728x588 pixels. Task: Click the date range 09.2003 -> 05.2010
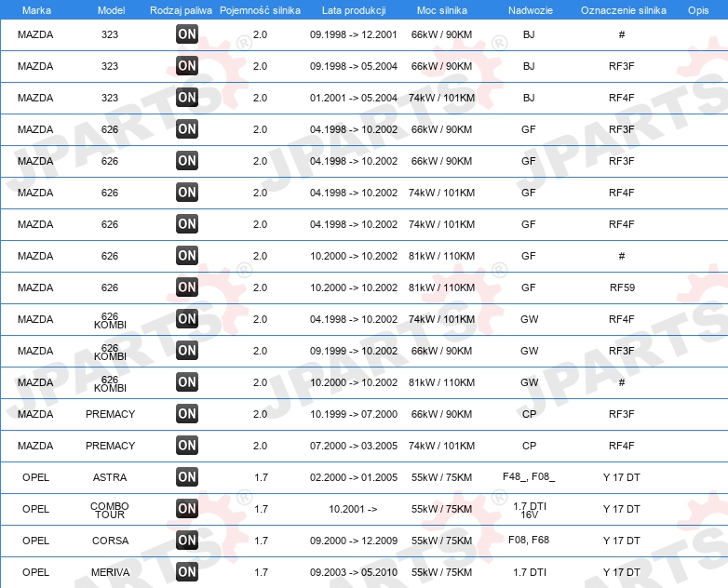coord(354,572)
